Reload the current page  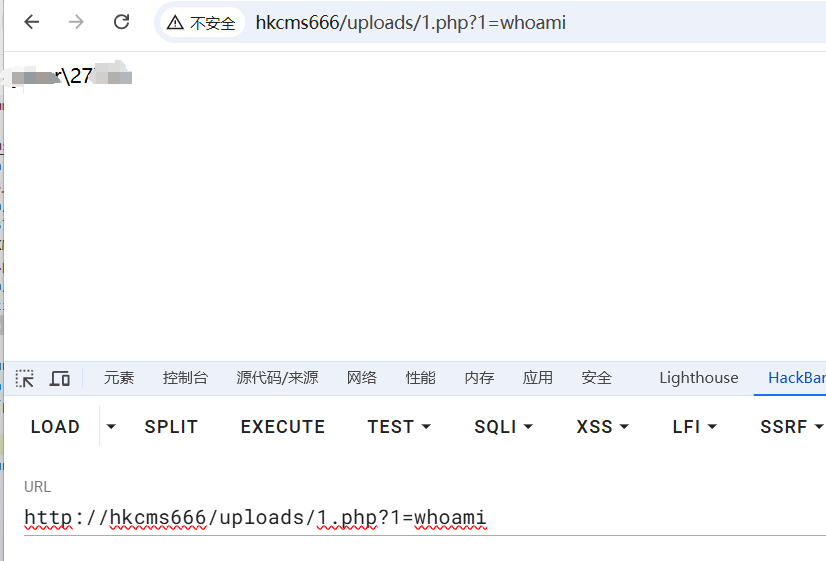click(121, 22)
